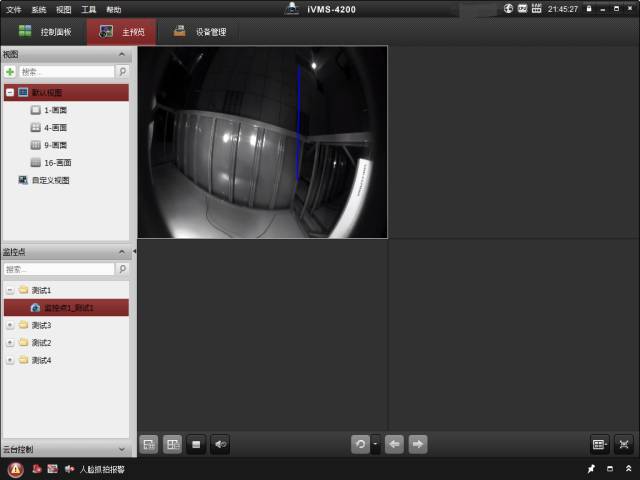
Task: Click the add view plus icon
Action: click(10, 72)
